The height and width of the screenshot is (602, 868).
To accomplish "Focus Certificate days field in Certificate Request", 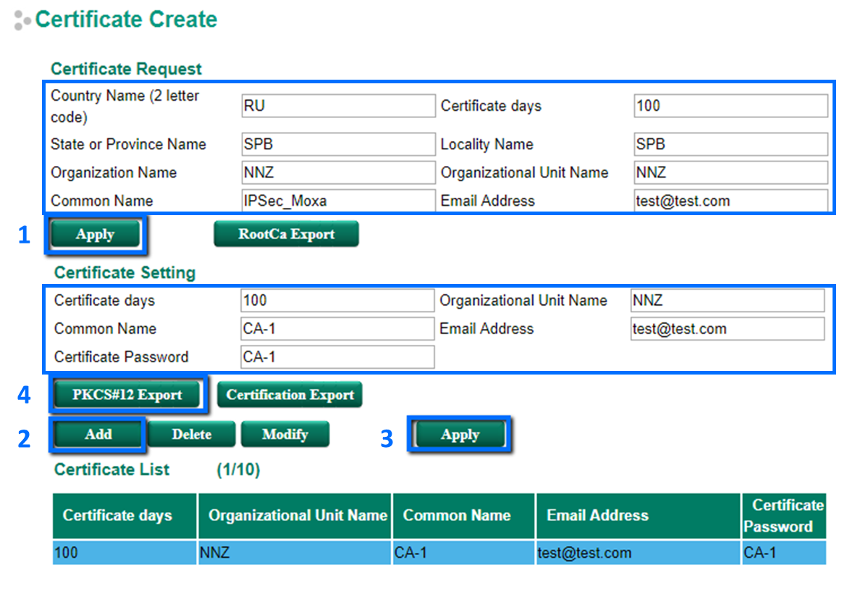I will (x=730, y=106).
